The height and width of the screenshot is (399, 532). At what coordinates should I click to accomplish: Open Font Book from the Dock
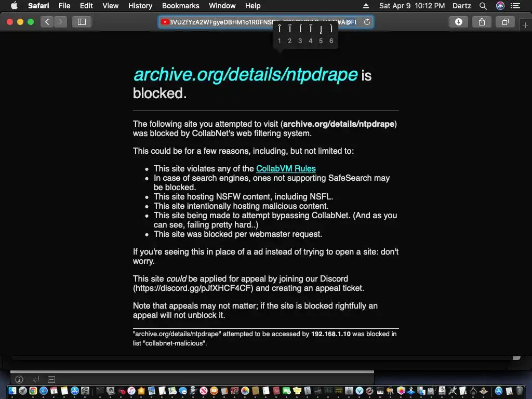(308, 391)
